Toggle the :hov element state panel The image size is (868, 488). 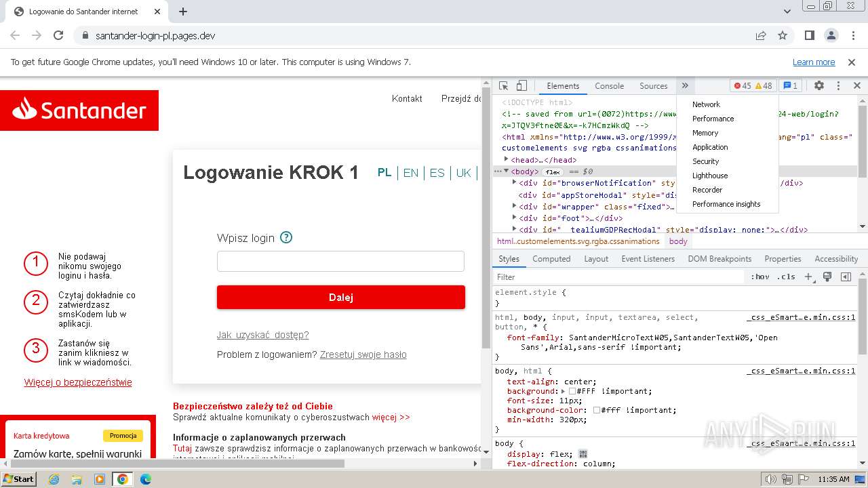pos(760,277)
